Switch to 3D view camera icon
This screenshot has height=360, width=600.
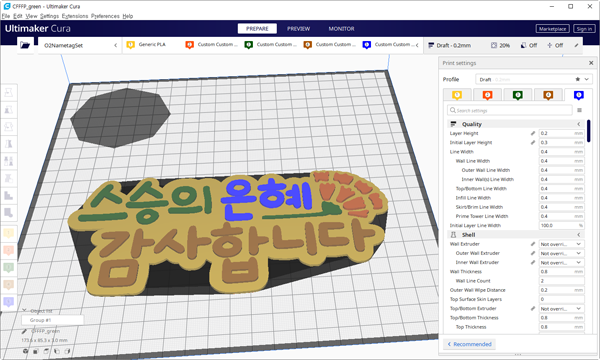pyautogui.click(x=26, y=351)
